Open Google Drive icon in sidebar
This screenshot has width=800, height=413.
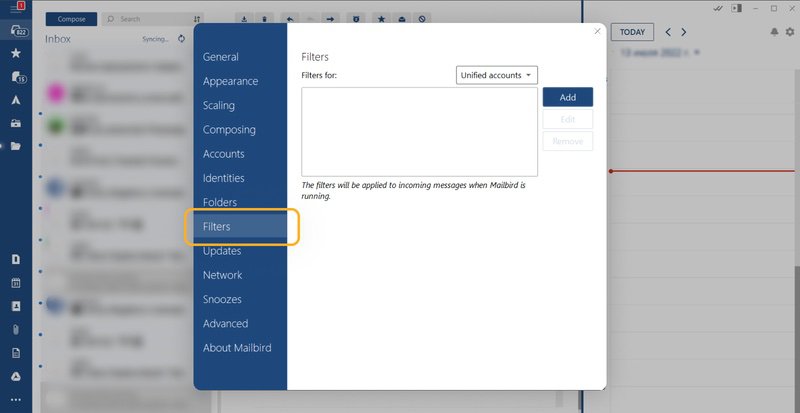[16, 376]
